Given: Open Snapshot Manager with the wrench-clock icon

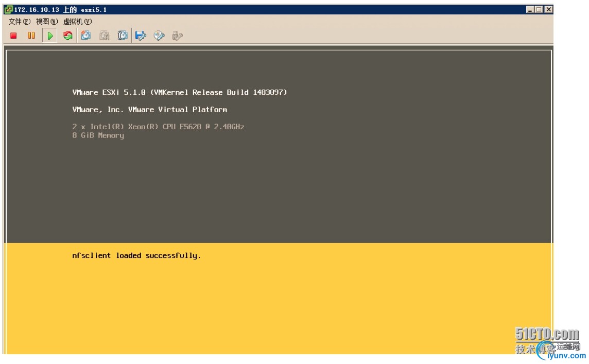Looking at the screenshot, I should pos(123,36).
